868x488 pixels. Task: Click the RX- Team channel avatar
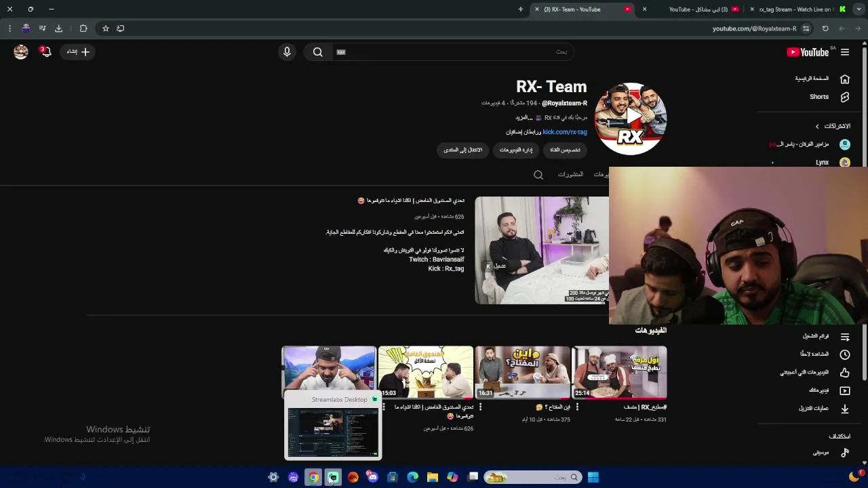(631, 119)
